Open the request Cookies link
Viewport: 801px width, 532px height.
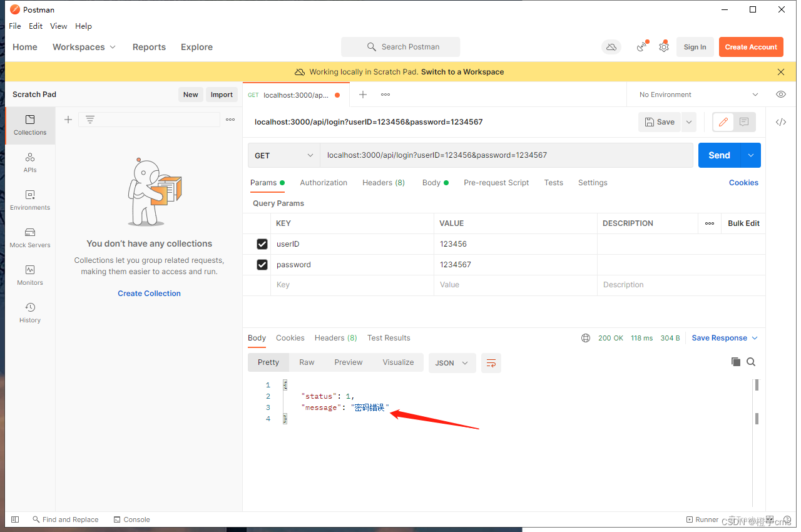[x=743, y=183]
